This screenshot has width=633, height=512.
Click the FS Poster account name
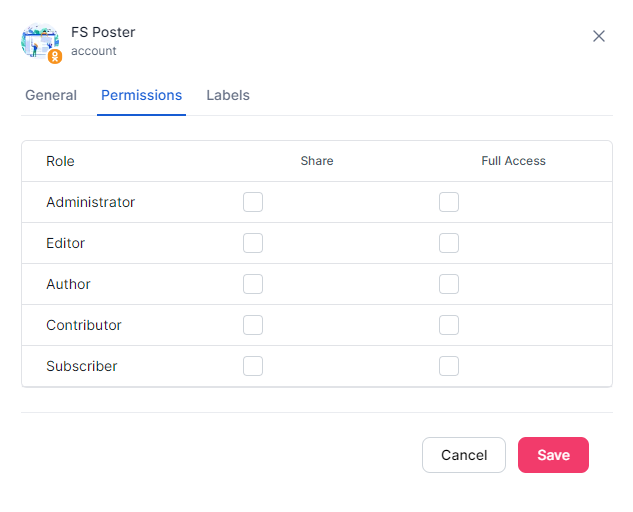pos(103,32)
